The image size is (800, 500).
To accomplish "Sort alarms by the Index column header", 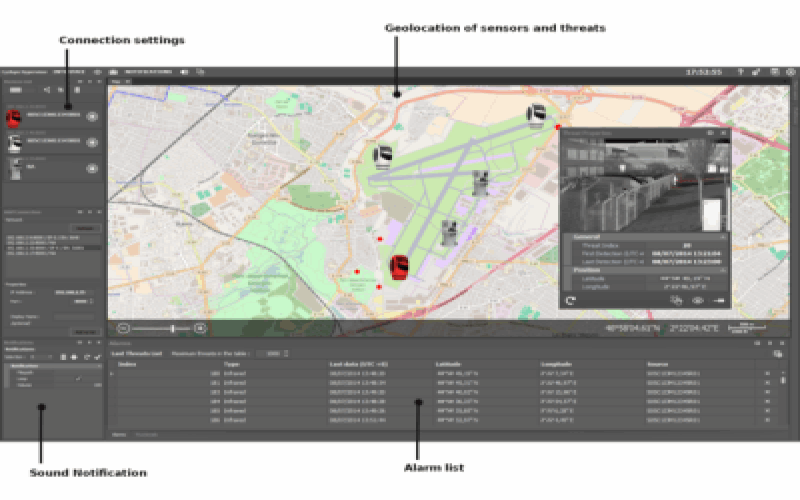I will (x=127, y=364).
